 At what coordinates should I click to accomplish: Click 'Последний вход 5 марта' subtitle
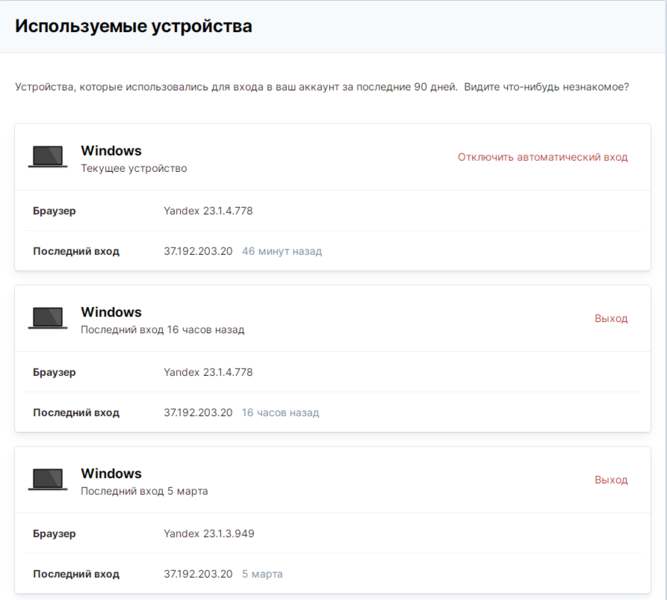pos(144,491)
